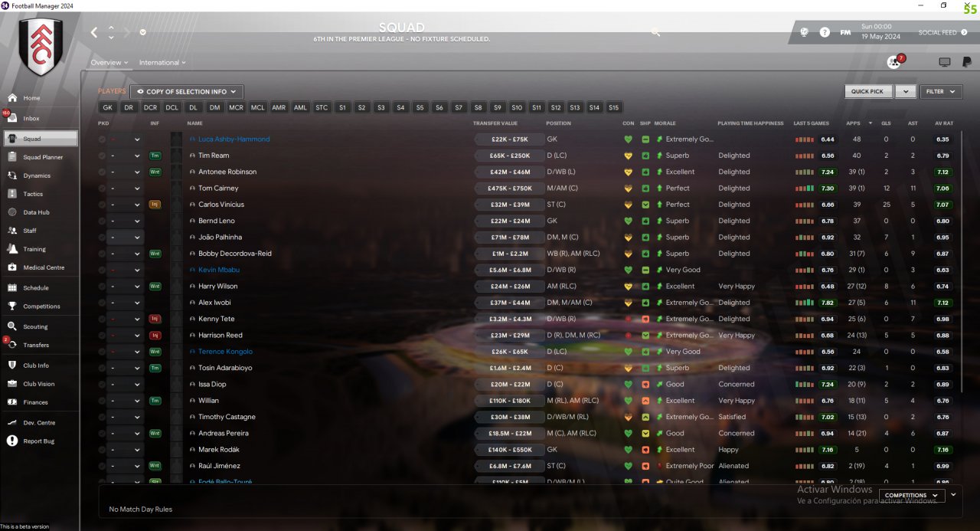Select the AMR position button
The width and height of the screenshot is (980, 531).
pos(279,108)
